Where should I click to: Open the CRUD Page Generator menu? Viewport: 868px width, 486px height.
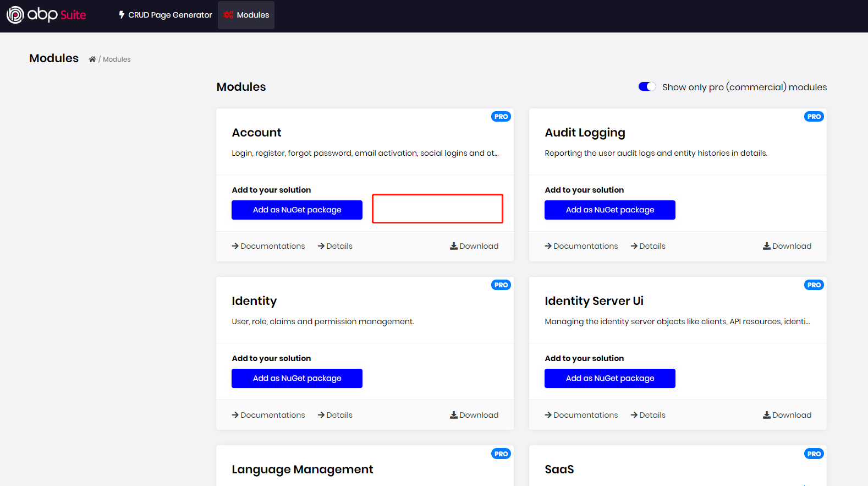166,15
